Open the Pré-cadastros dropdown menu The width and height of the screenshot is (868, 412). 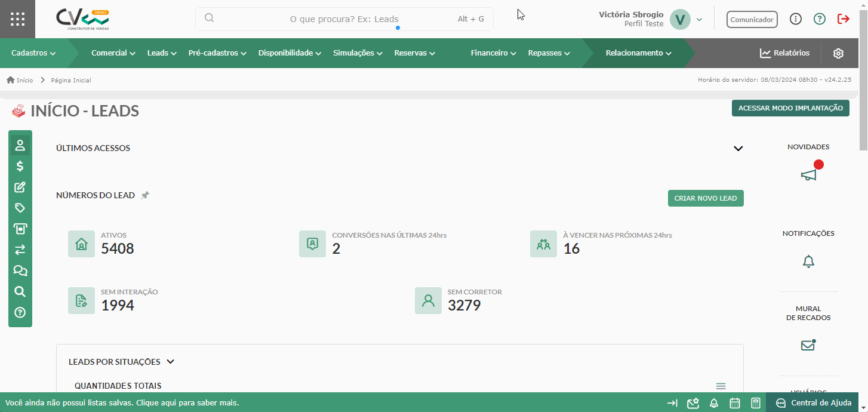(218, 53)
